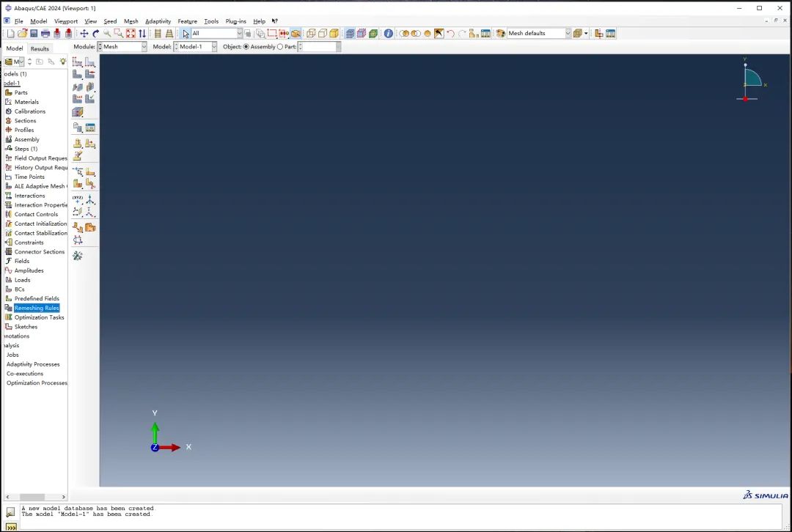Select Remeshing Rules tree item
792x532 pixels.
pyautogui.click(x=37, y=308)
